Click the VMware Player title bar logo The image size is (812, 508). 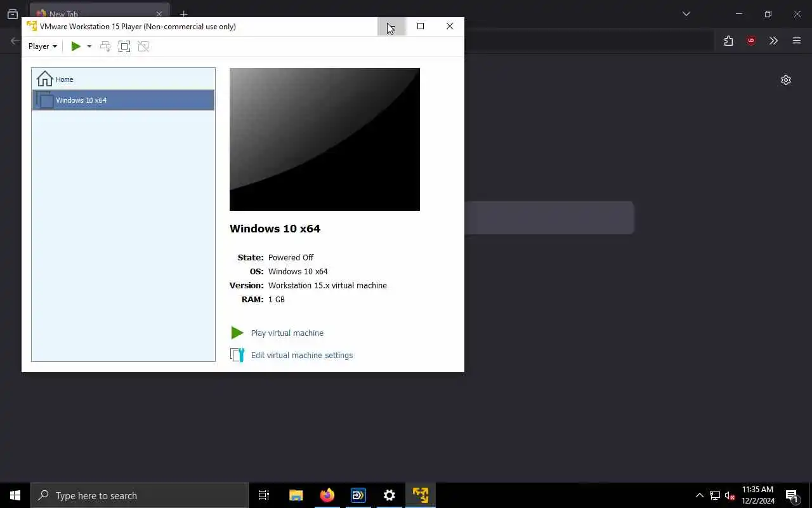[32, 26]
